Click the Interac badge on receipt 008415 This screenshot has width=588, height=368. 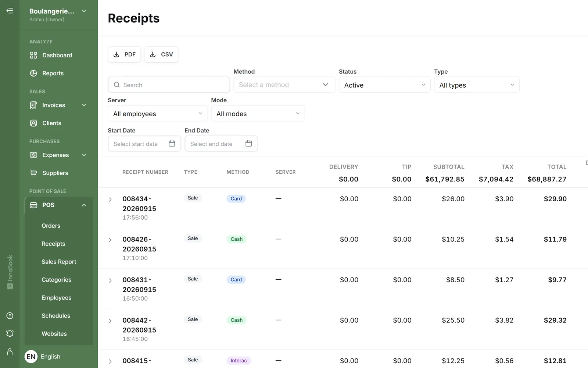coord(239,361)
